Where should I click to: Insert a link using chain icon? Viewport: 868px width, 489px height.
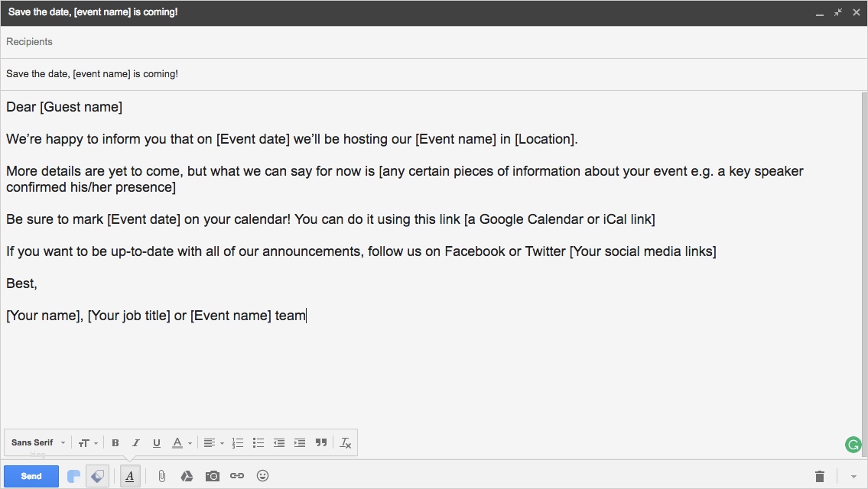click(237, 476)
